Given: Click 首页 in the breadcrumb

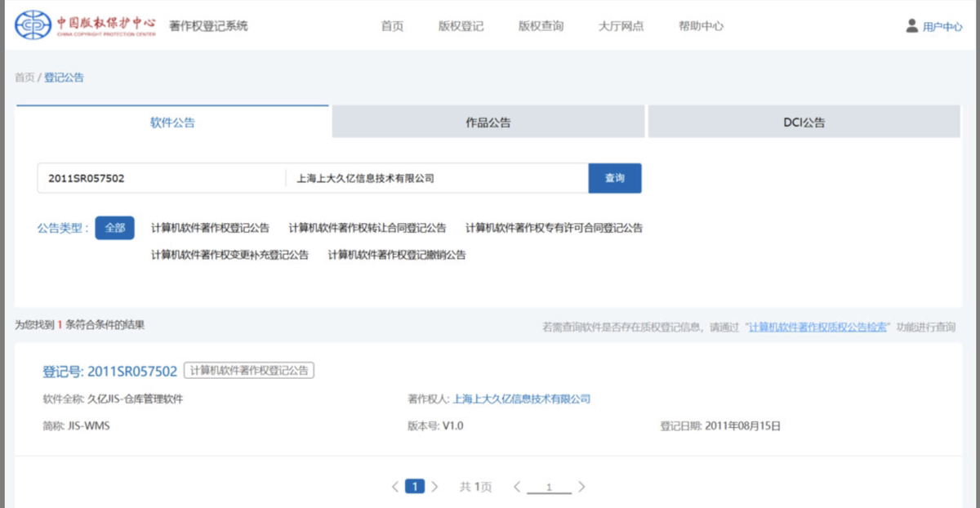Looking at the screenshot, I should pyautogui.click(x=24, y=78).
